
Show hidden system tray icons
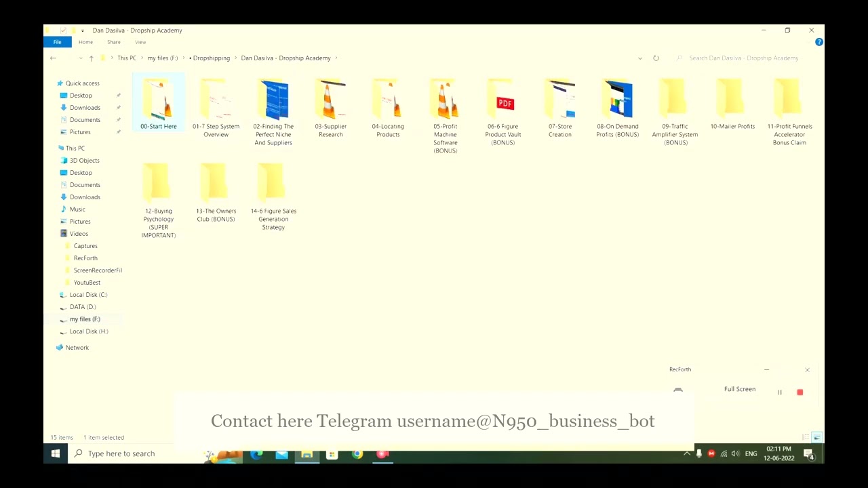pyautogui.click(x=687, y=454)
